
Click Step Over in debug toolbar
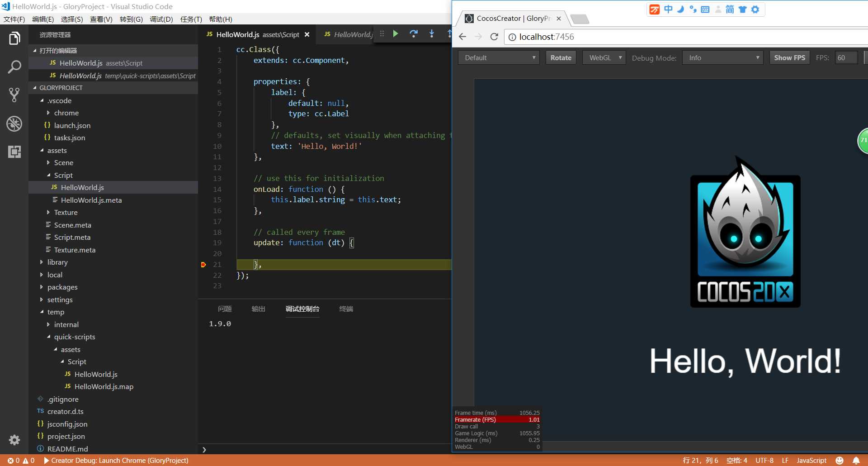point(414,33)
